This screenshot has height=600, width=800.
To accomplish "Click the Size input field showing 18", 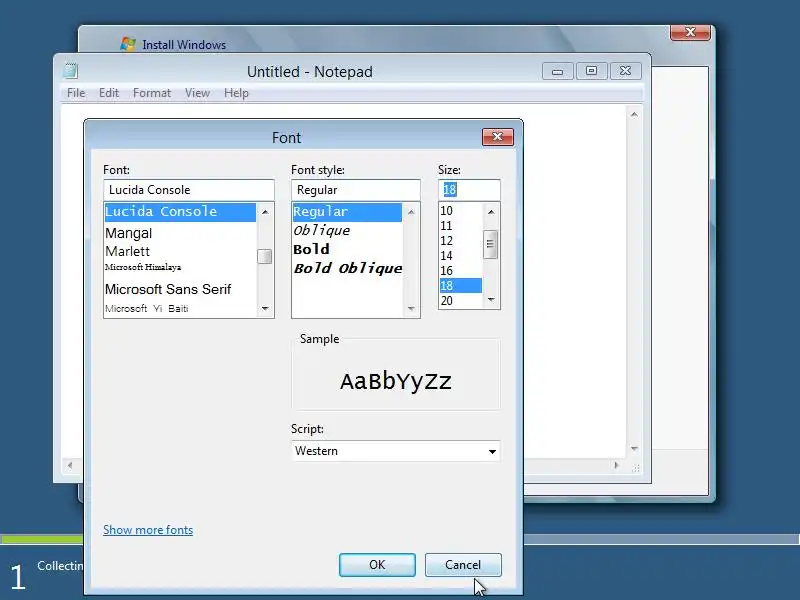I will click(x=469, y=190).
